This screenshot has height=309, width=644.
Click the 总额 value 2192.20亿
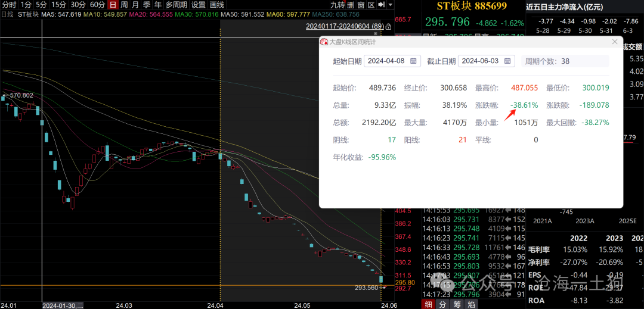click(x=379, y=123)
